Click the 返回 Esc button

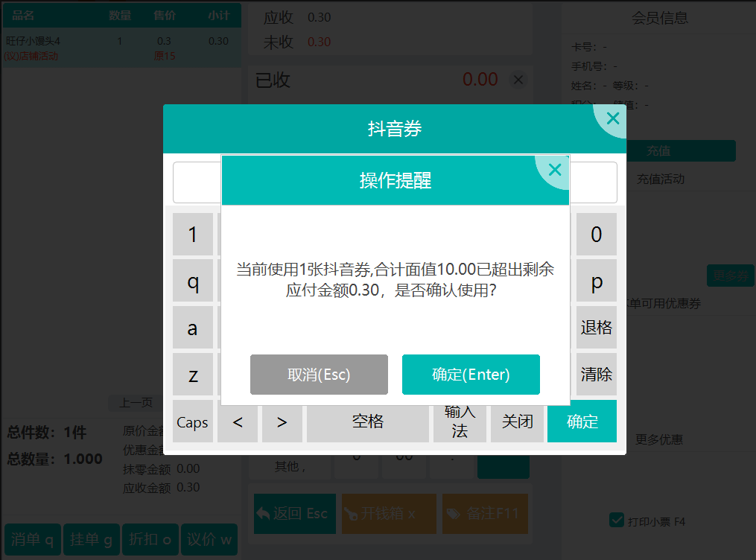(295, 514)
